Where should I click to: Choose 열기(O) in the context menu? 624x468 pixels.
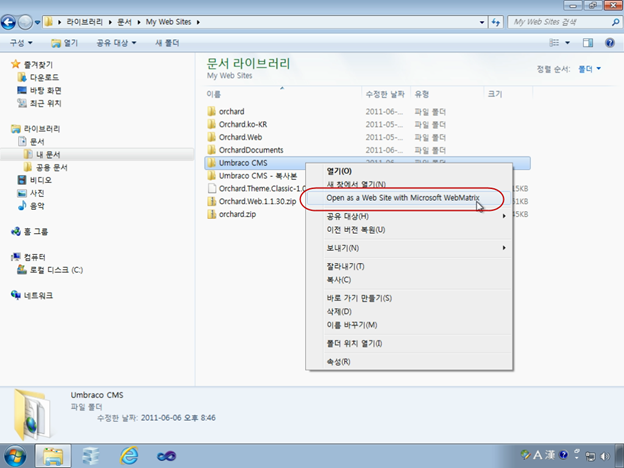(409, 171)
